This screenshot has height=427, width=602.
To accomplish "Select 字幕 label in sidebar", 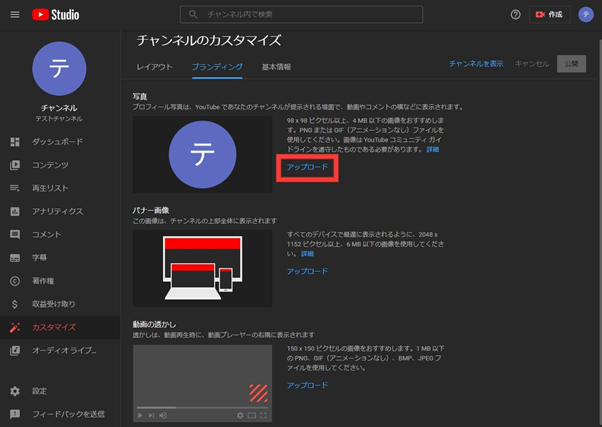I will (x=39, y=258).
